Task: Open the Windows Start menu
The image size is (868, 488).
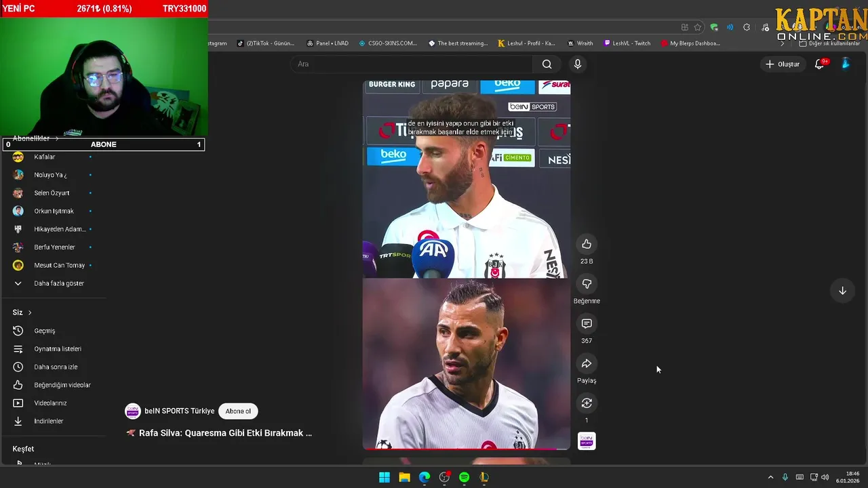Action: [384, 477]
